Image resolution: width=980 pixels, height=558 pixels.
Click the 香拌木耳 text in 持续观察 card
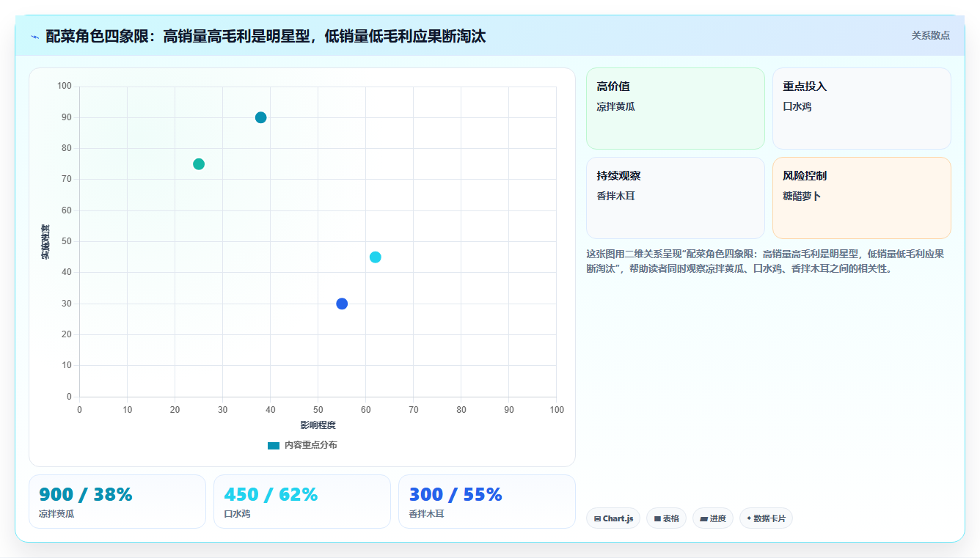(616, 196)
